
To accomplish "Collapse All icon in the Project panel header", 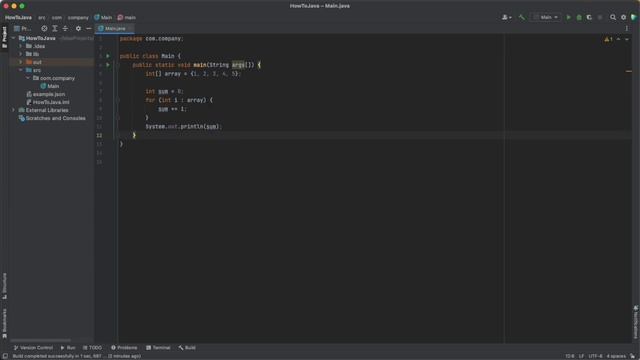I will pyautogui.click(x=65, y=29).
